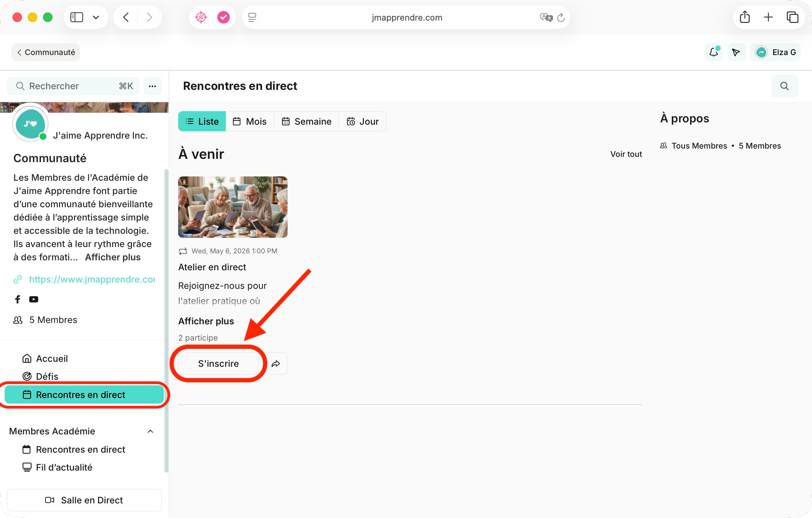The width and height of the screenshot is (812, 518).
Task: Click the Rechercher search field
Action: point(73,86)
